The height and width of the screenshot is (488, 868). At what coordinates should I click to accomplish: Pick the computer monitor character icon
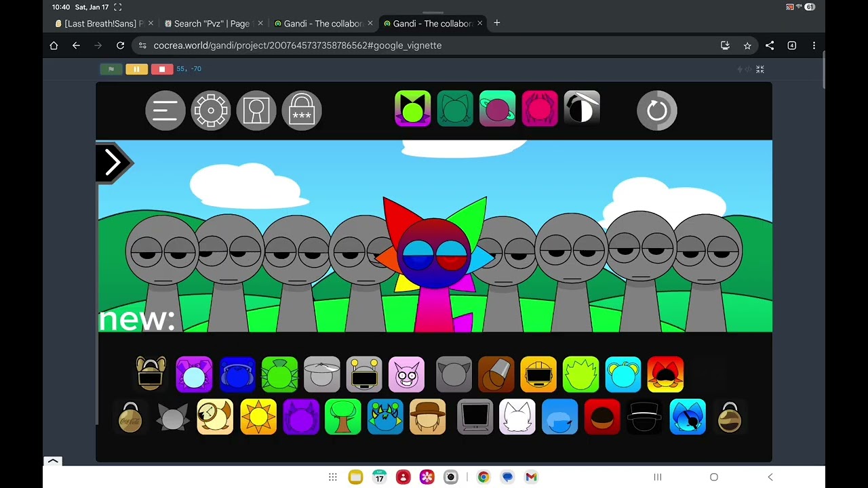475,417
